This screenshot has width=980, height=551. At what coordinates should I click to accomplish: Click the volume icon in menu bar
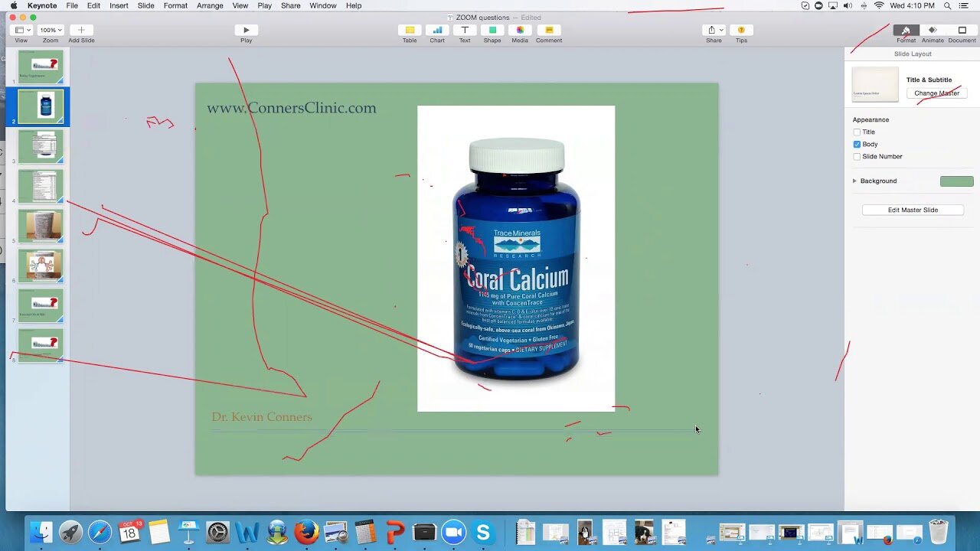tap(848, 5)
